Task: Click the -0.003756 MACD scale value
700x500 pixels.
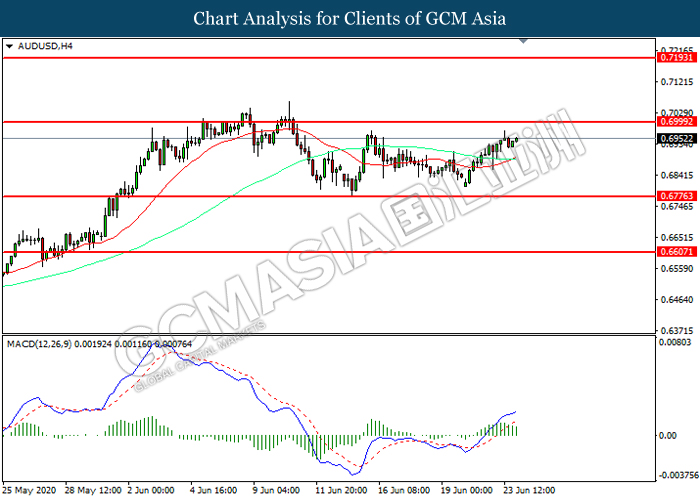Action: coord(677,475)
